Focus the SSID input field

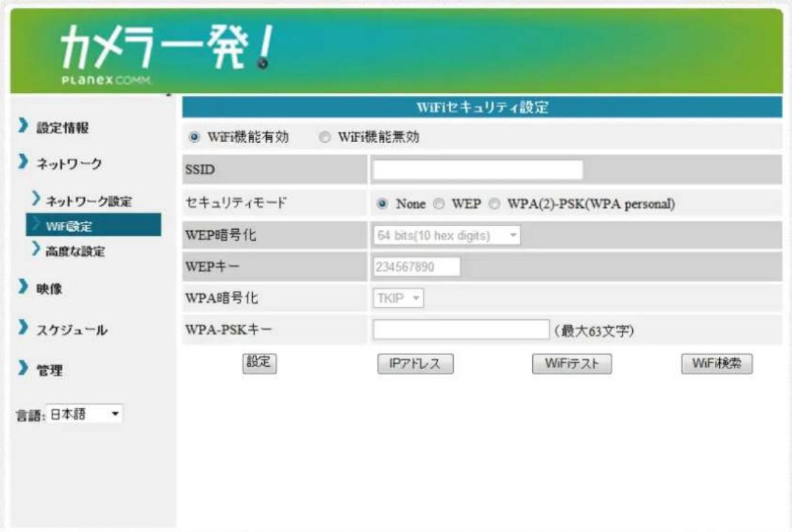(478, 169)
